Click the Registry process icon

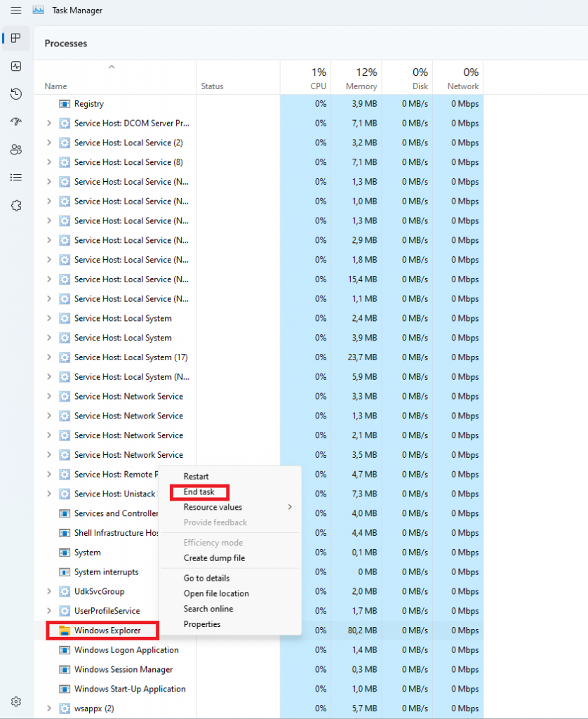pos(65,104)
